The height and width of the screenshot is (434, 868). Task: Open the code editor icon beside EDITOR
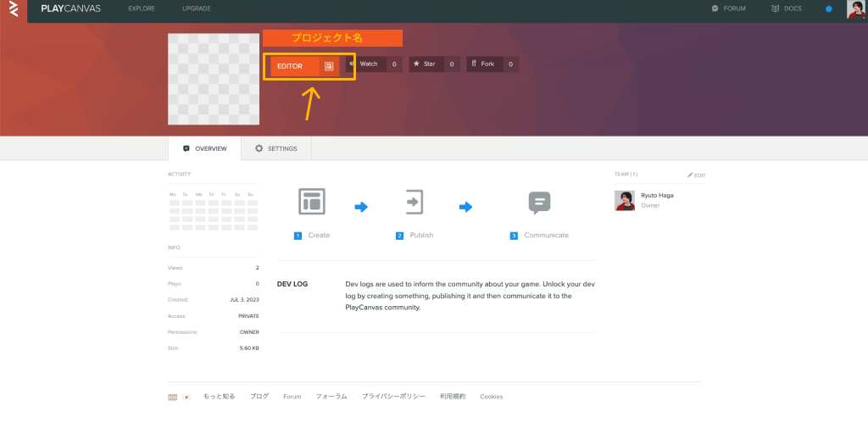(329, 66)
